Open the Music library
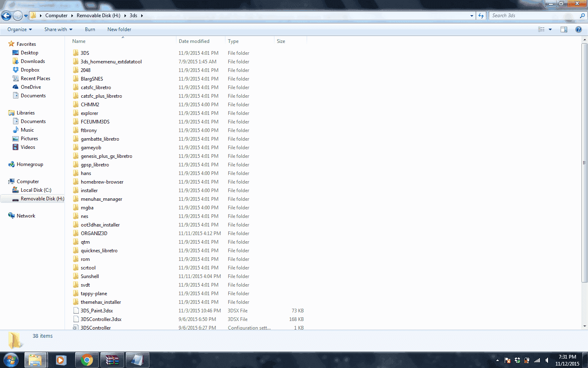The width and height of the screenshot is (588, 368). [x=27, y=130]
